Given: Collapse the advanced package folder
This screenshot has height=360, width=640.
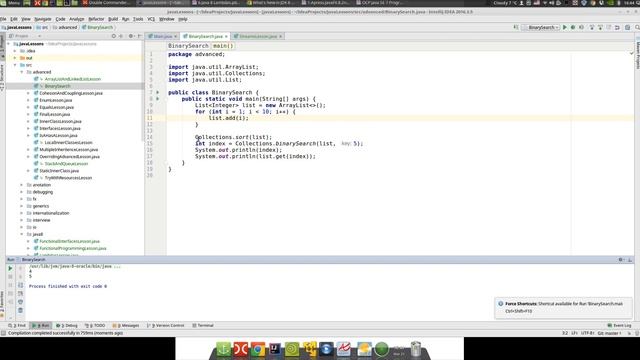Looking at the screenshot, I should click(22, 72).
